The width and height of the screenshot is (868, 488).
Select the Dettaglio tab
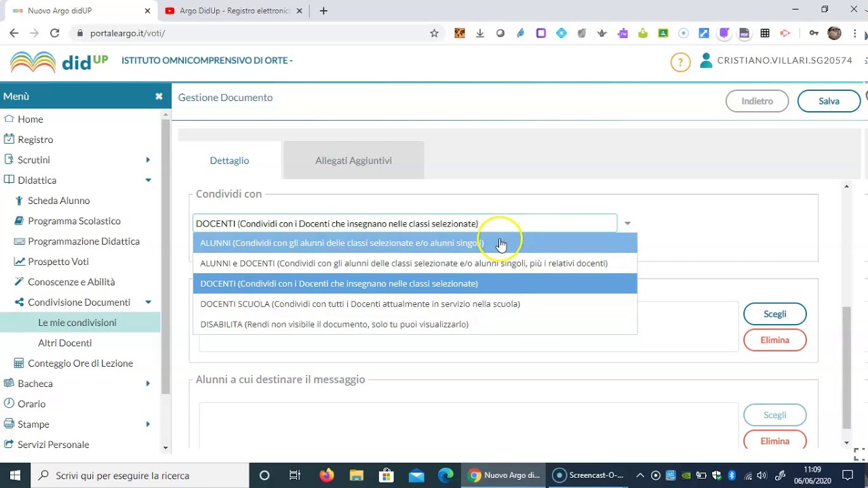229,161
